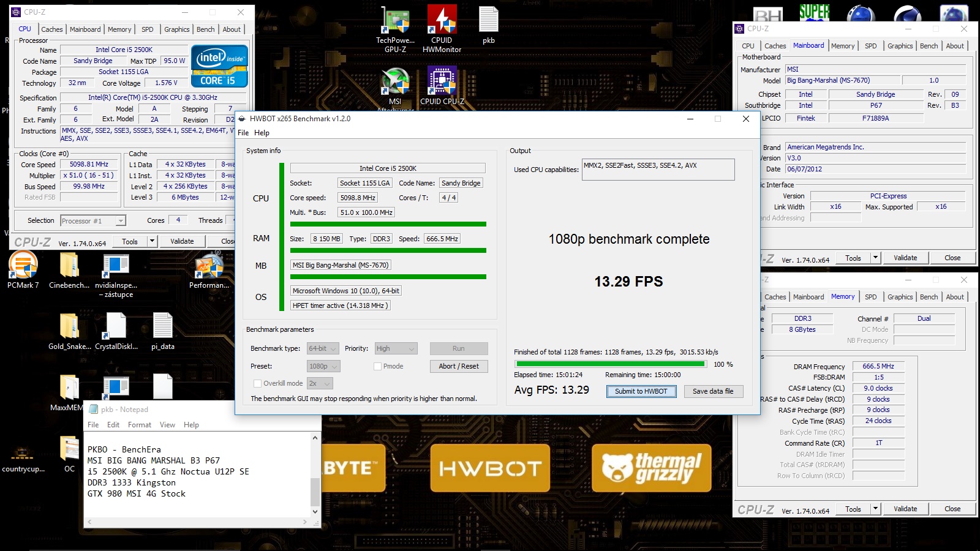Viewport: 980px width, 551px height.
Task: Click the benchmark progress bar
Action: point(611,364)
